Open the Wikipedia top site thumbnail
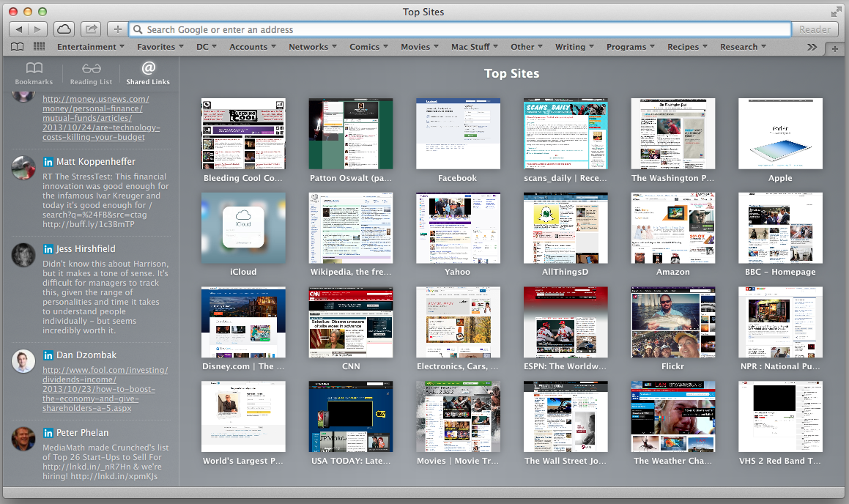The image size is (849, 504). (x=351, y=228)
